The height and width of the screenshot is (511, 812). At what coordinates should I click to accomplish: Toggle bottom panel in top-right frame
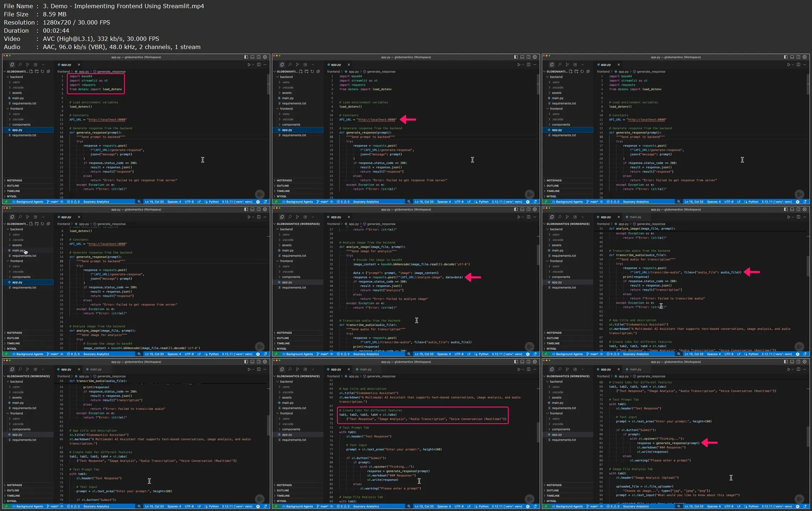[792, 57]
